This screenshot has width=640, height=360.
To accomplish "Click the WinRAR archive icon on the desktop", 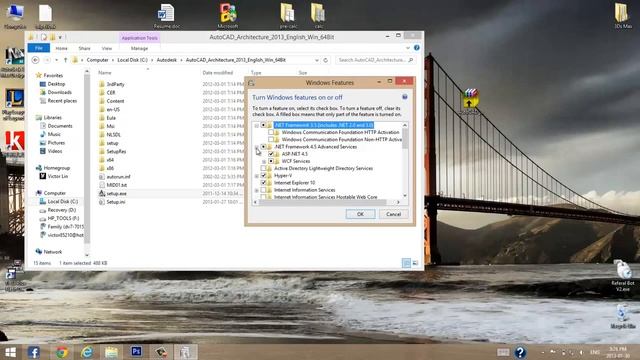I will point(470,98).
